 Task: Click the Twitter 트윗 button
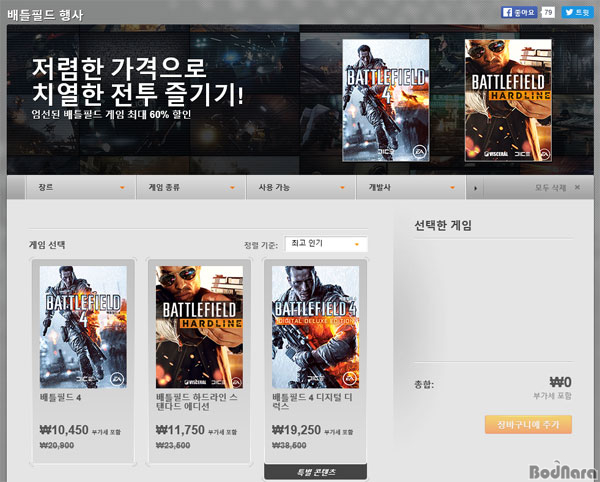click(577, 12)
